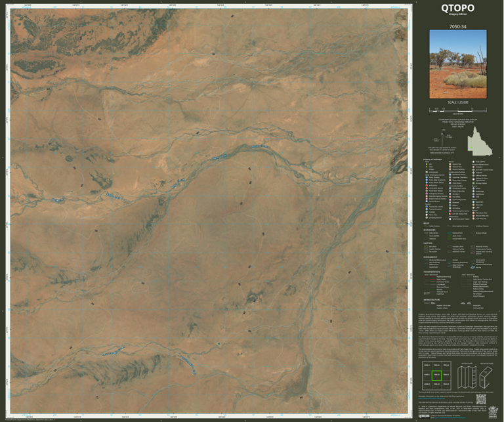Click the SCALE 1:25,000 label
The image size is (504, 422).
click(457, 102)
